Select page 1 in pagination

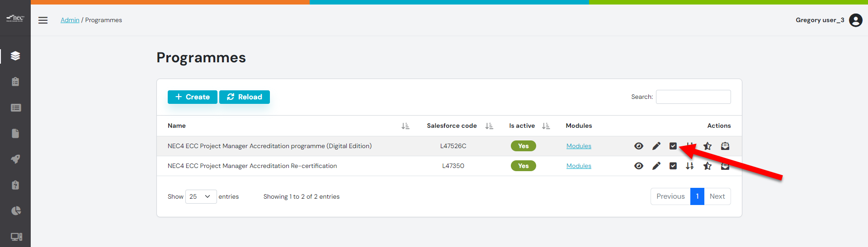[697, 196]
